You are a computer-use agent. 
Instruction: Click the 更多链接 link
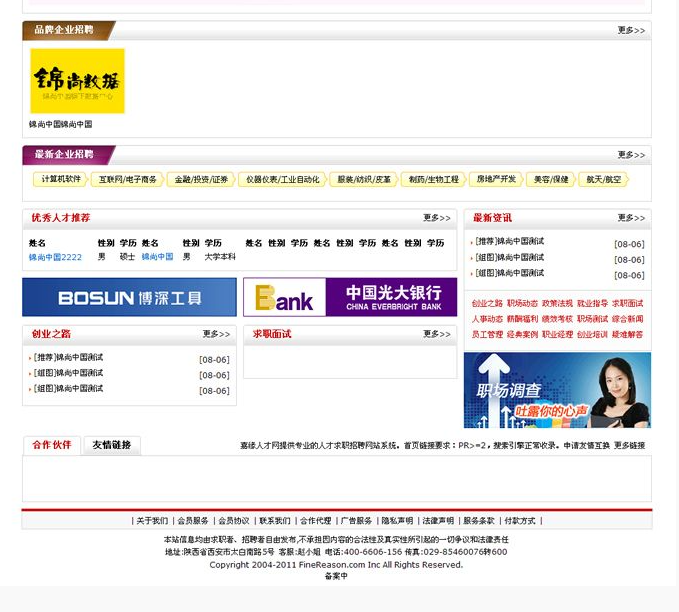pyautogui.click(x=629, y=445)
